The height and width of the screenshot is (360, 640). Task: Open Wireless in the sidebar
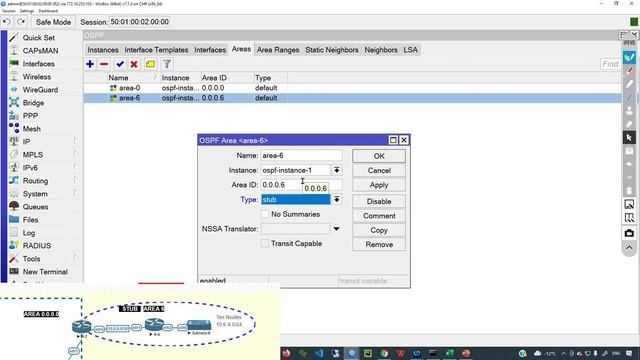tap(37, 77)
